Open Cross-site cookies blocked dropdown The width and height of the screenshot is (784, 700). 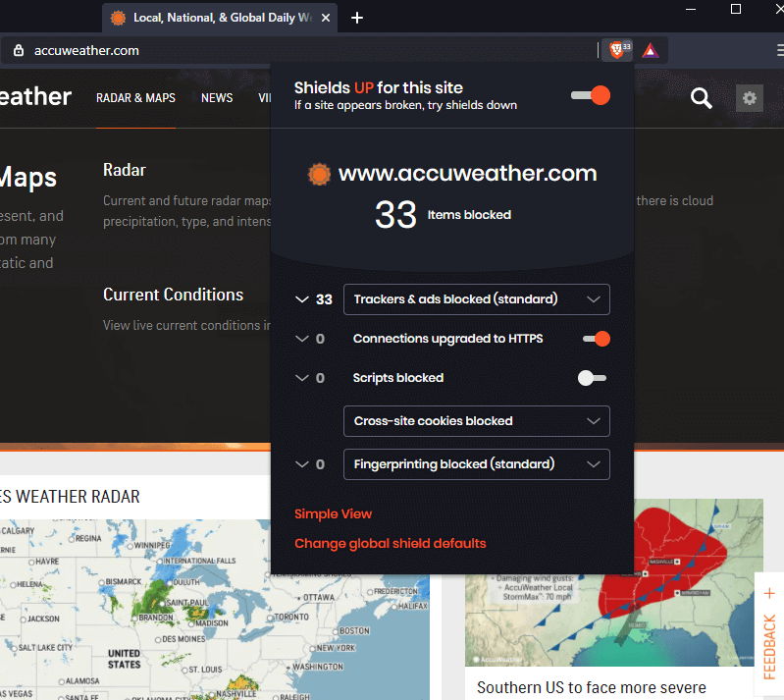click(476, 421)
